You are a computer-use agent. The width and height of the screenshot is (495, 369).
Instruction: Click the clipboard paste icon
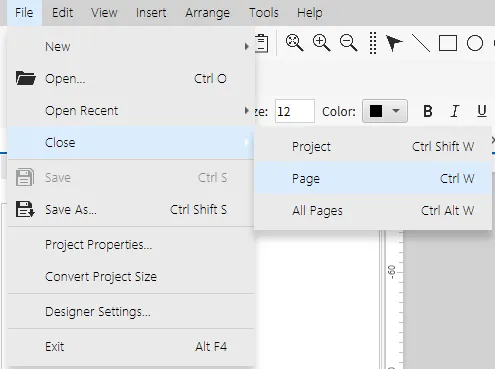pos(262,43)
